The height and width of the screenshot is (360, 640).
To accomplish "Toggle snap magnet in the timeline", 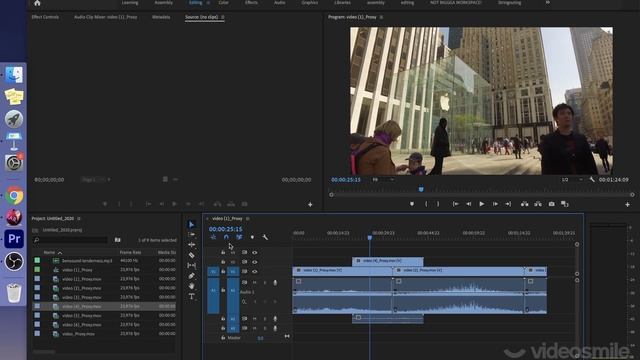I will (226, 237).
